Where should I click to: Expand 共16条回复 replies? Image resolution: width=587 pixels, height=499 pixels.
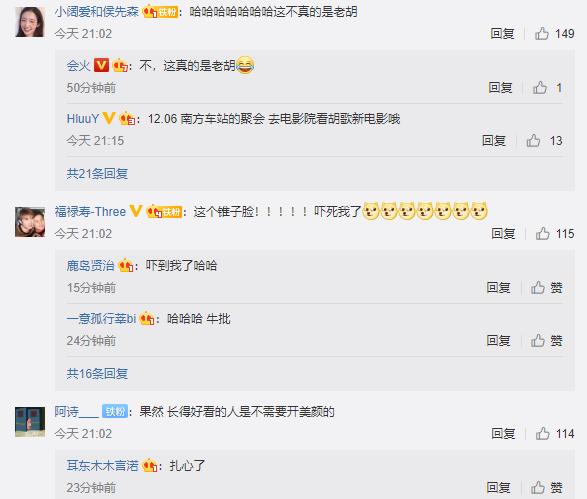pyautogui.click(x=97, y=374)
